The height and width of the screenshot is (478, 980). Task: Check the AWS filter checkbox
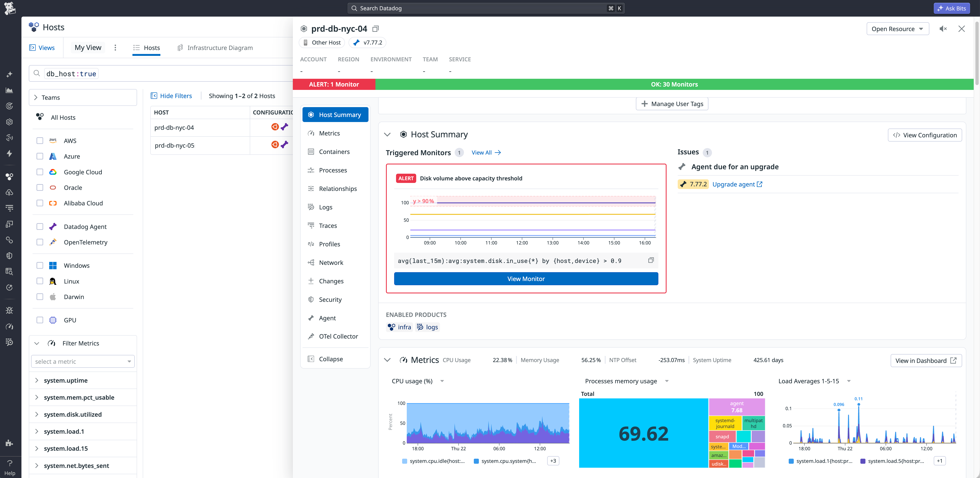[x=40, y=141]
